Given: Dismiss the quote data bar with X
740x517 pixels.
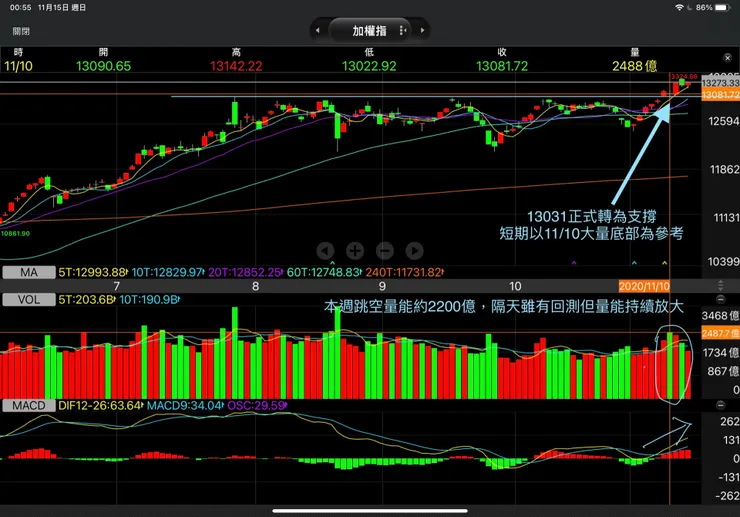Looking at the screenshot, I should [x=727, y=58].
